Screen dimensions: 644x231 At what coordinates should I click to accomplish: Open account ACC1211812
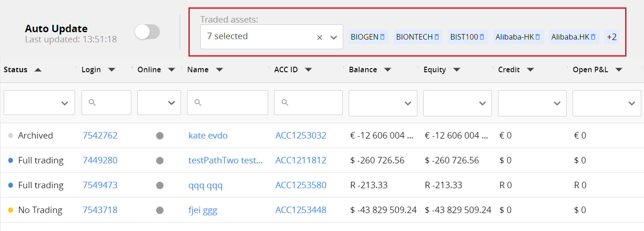click(301, 160)
